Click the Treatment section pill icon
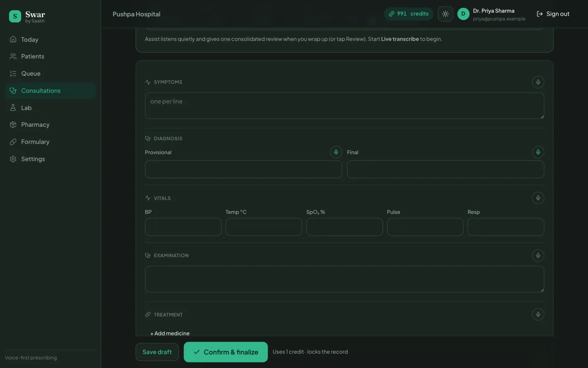The image size is (588, 368). tap(148, 315)
